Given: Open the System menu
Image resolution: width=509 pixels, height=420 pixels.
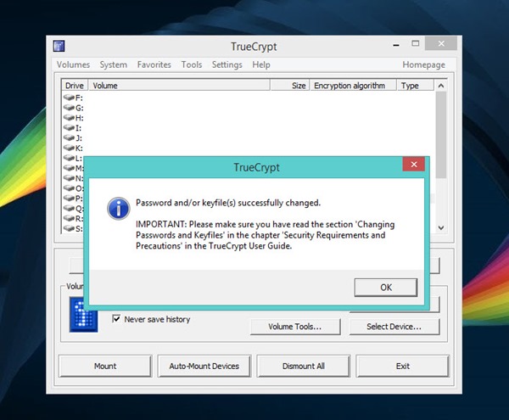Looking at the screenshot, I should click(x=114, y=64).
